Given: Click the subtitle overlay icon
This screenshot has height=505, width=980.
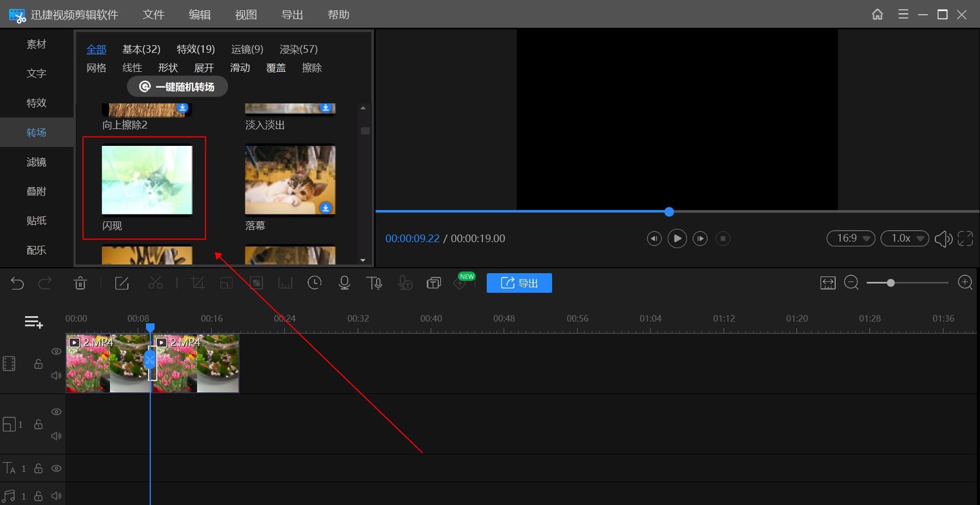Looking at the screenshot, I should click(x=434, y=283).
